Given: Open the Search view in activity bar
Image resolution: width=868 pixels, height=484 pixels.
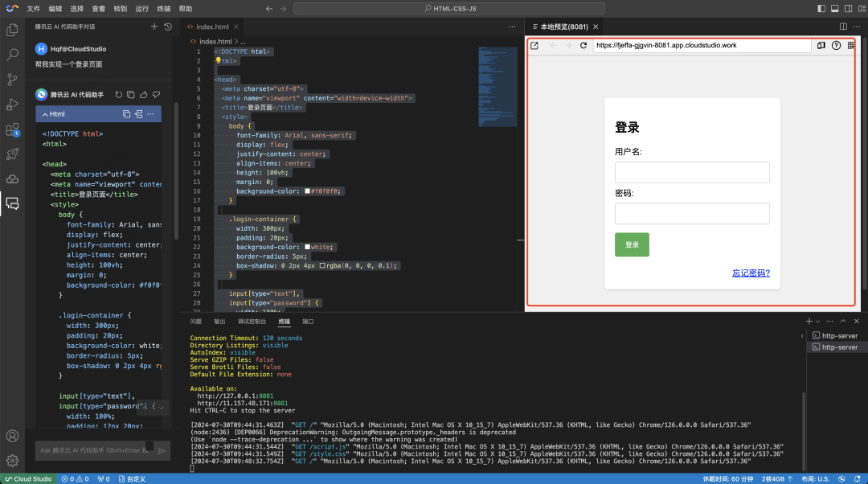Looking at the screenshot, I should point(12,55).
